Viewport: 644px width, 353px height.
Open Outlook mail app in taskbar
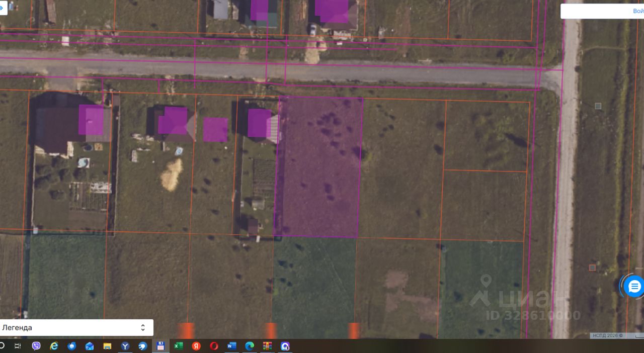pyautogui.click(x=90, y=346)
